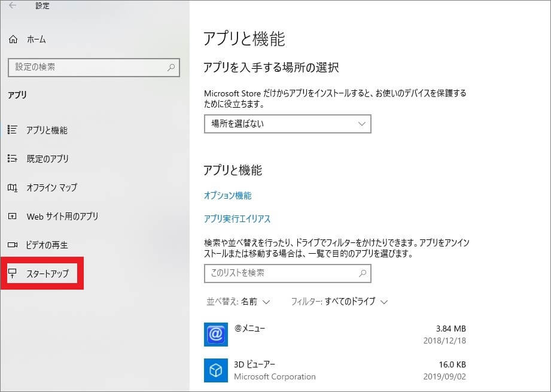Click chevron of 場所を選ばない combo box

tap(361, 124)
